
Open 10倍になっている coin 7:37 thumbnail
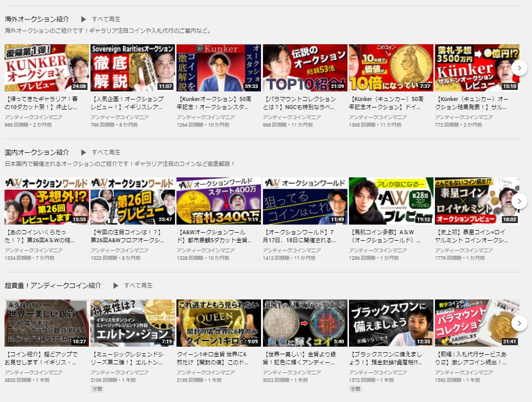click(391, 68)
